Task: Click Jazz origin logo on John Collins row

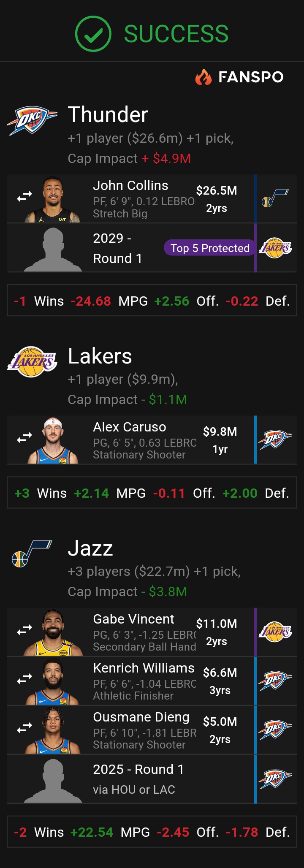Action: click(x=275, y=198)
